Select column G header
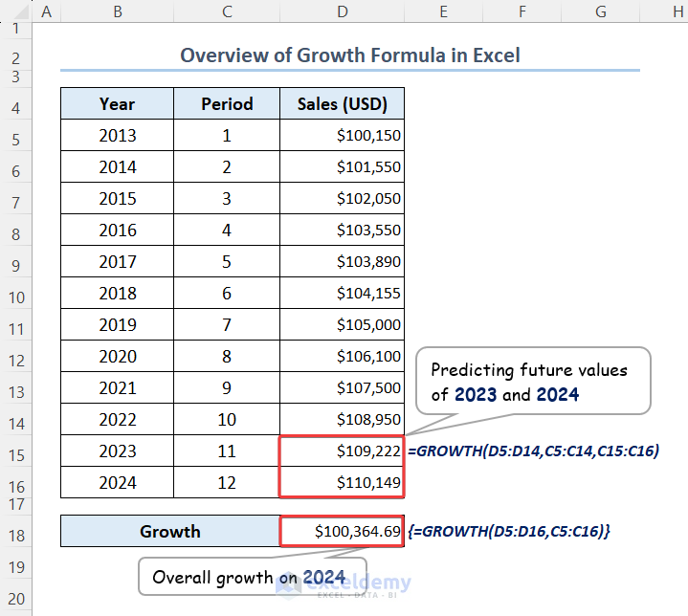The height and width of the screenshot is (616, 688). (601, 11)
